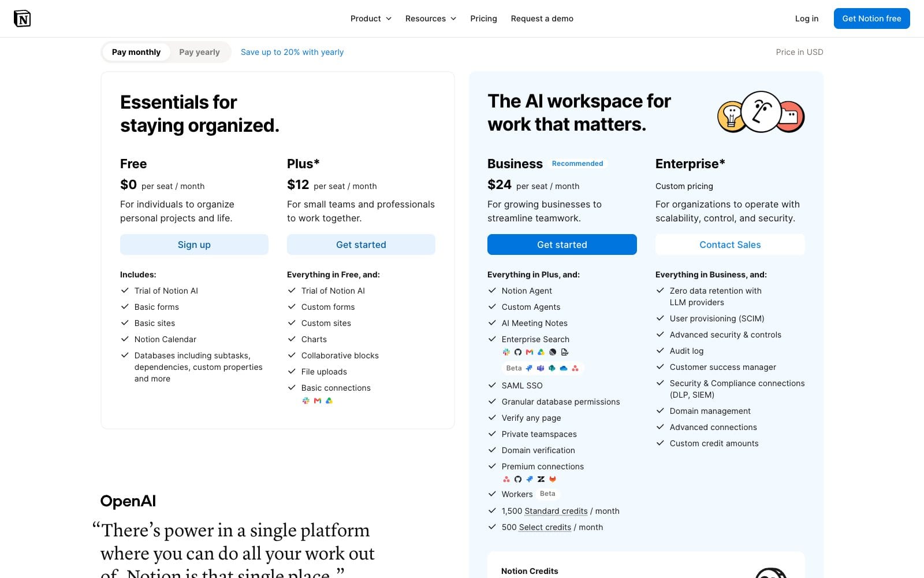Click Sign up under the Free plan
924x578 pixels.
click(194, 244)
